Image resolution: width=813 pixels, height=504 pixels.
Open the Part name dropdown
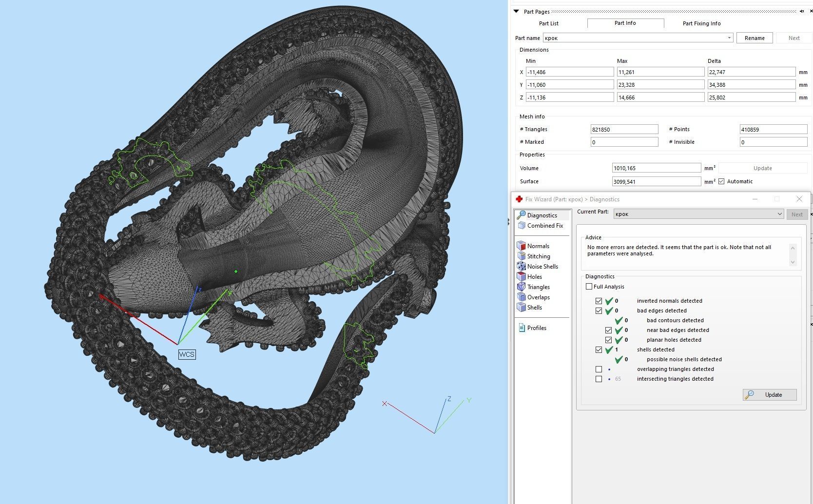(729, 38)
